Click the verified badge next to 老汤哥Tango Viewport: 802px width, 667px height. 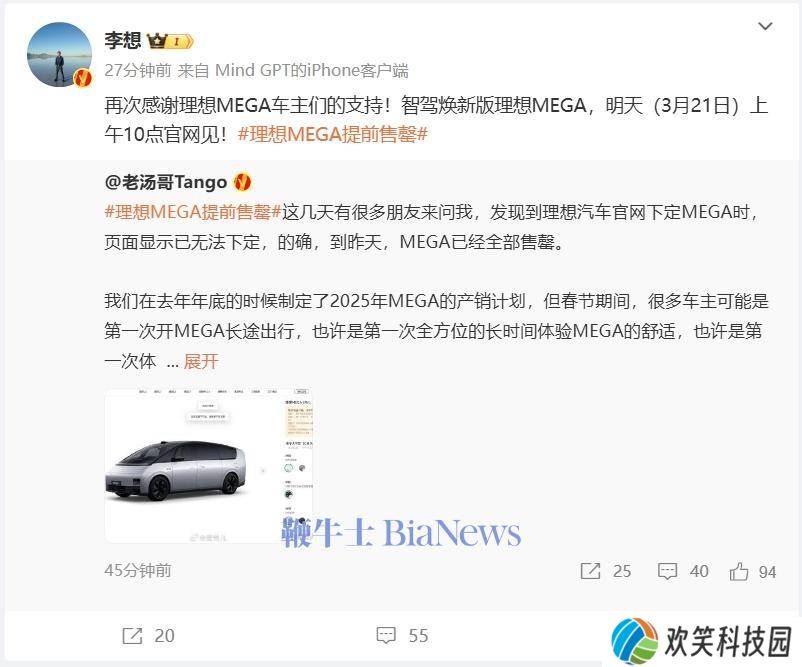point(242,182)
